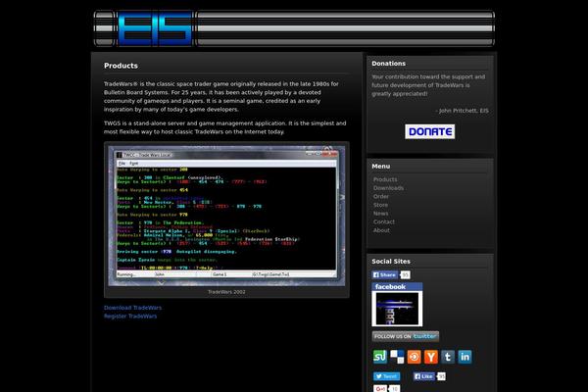This screenshot has width=588, height=392.
Task: Click the orange circular arrow share icon
Action: [x=414, y=357]
